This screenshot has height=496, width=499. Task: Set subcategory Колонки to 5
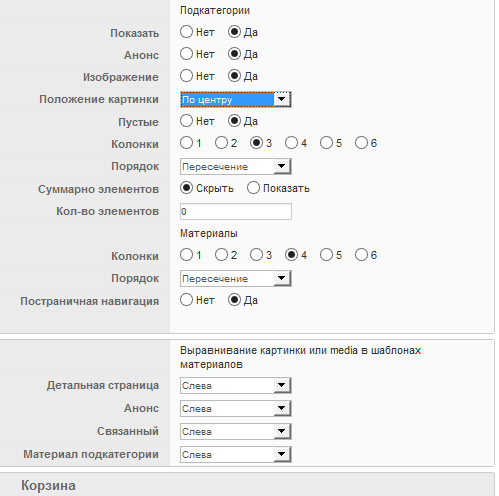(326, 143)
